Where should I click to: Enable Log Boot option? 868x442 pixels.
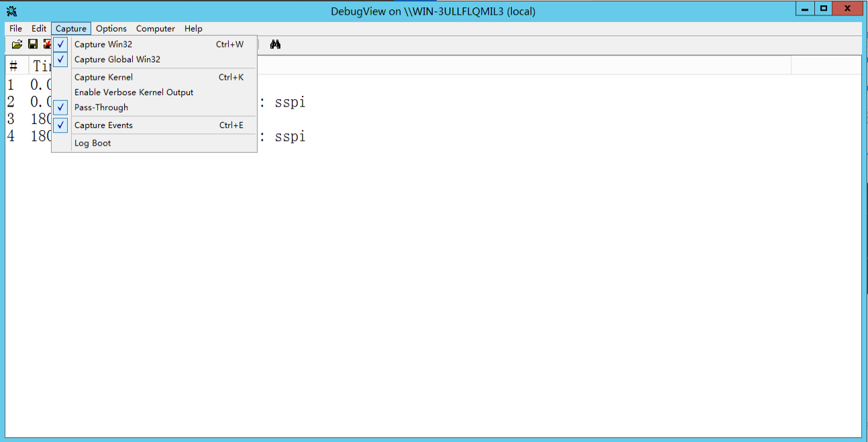click(x=154, y=143)
